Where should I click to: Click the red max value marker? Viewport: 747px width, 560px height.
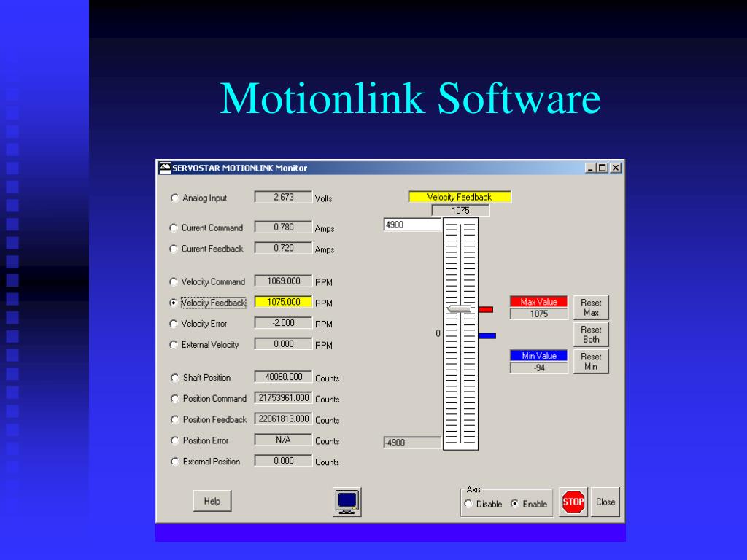tap(485, 309)
